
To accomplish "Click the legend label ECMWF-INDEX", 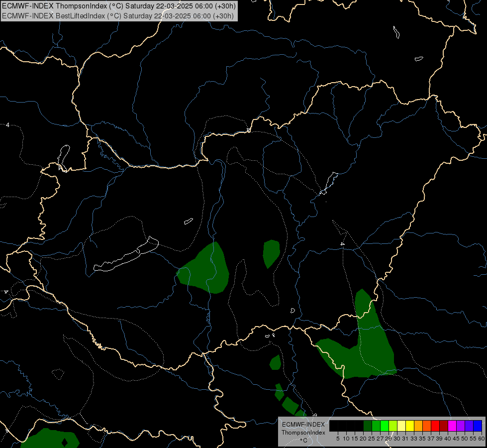I will [303, 425].
